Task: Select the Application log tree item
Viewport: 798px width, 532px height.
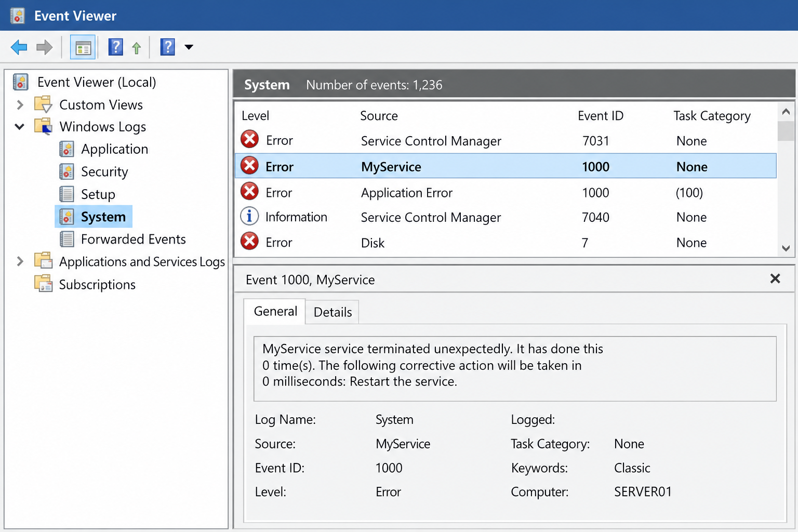Action: 104,149
